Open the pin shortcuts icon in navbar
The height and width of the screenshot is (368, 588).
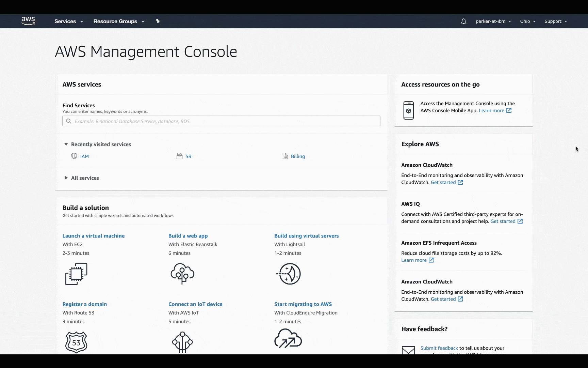pos(158,21)
